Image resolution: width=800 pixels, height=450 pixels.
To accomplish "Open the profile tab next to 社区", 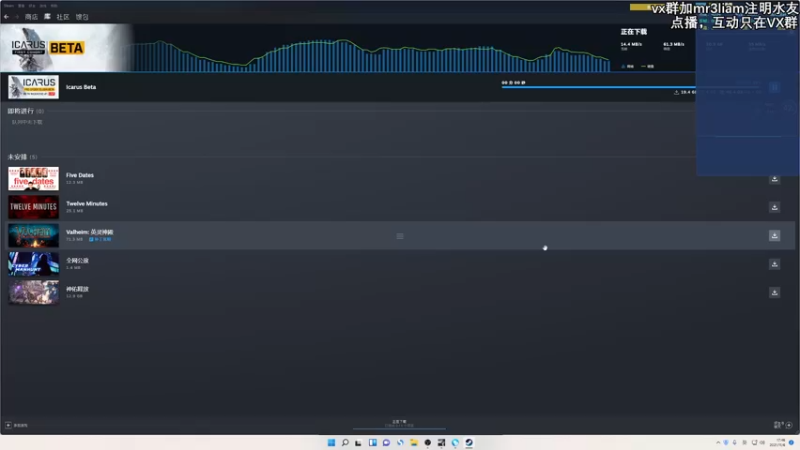I will 82,17.
